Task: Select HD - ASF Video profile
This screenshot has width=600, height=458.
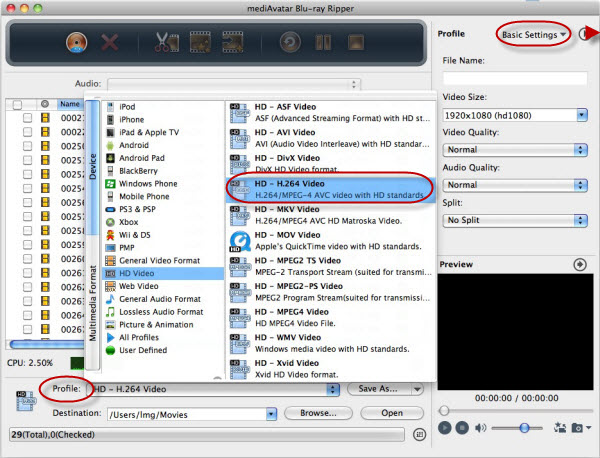Action: click(331, 112)
